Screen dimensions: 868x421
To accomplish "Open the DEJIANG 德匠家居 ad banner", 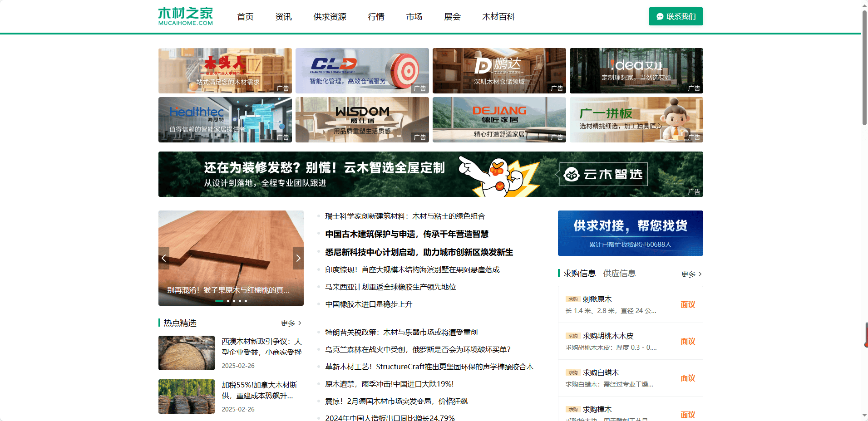I will click(x=499, y=120).
